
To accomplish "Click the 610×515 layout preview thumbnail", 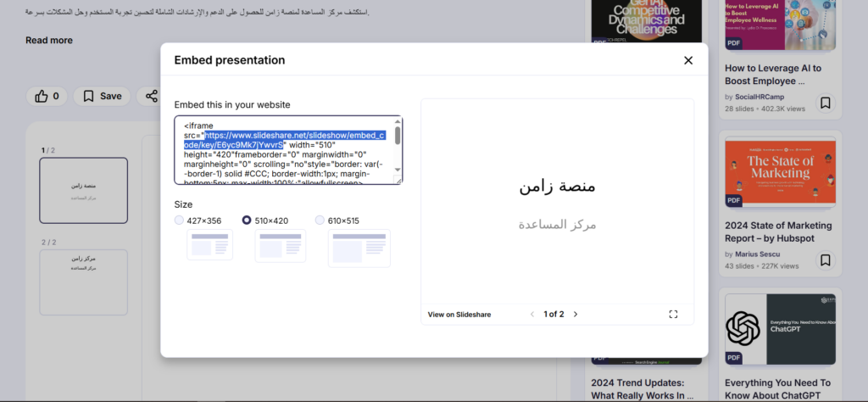I will 359,248.
